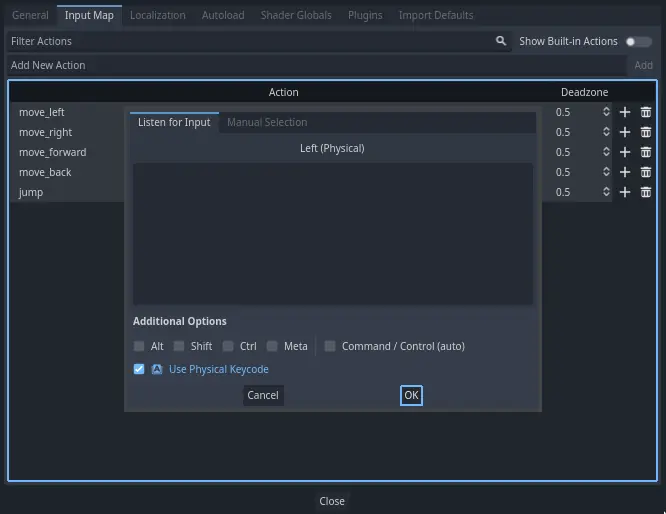666x514 pixels.
Task: Delete the move_left action with trash icon
Action: [x=646, y=112]
